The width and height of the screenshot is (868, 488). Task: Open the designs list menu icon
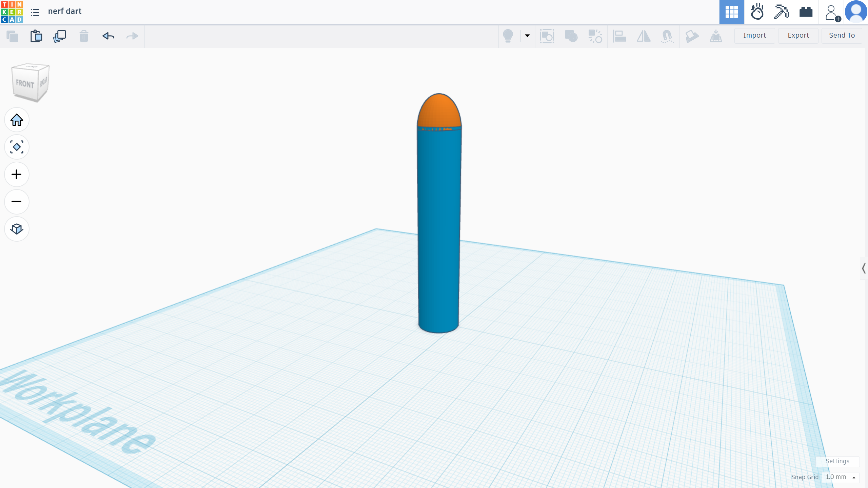click(x=35, y=12)
